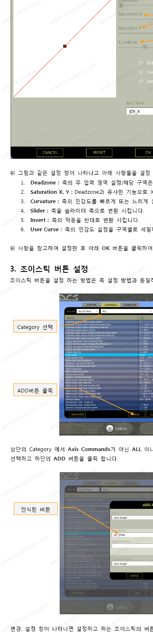153x644 pixels.
Task: Click CANCEL in the Add Assignment dialog
Action: (x=135, y=576)
